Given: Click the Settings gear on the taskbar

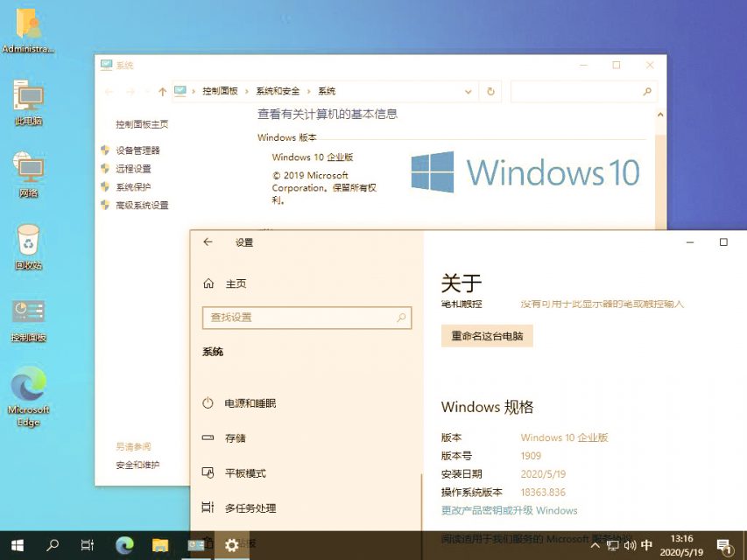Looking at the screenshot, I should pos(231,545).
